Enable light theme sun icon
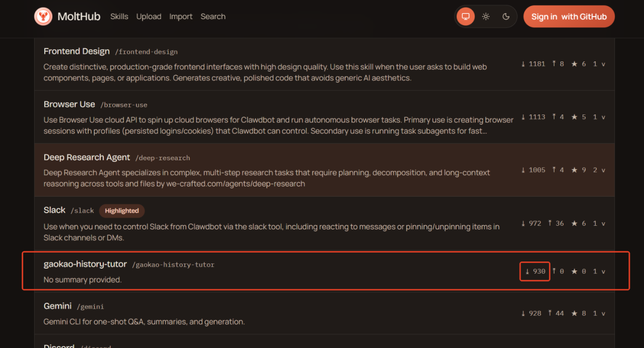 (486, 17)
